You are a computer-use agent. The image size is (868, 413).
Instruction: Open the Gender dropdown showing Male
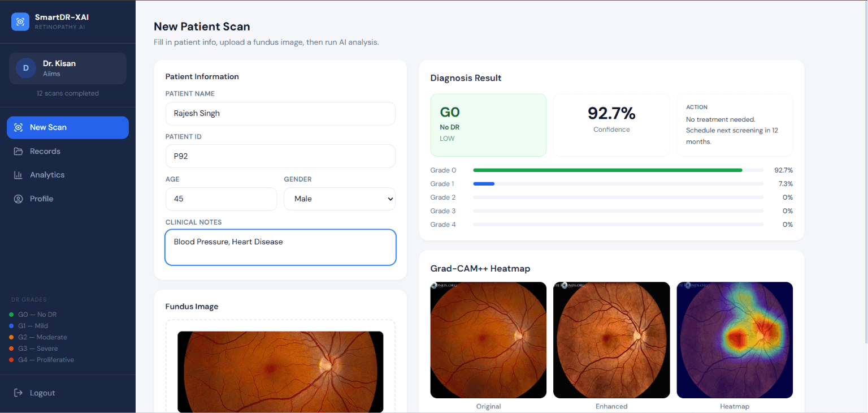(340, 199)
